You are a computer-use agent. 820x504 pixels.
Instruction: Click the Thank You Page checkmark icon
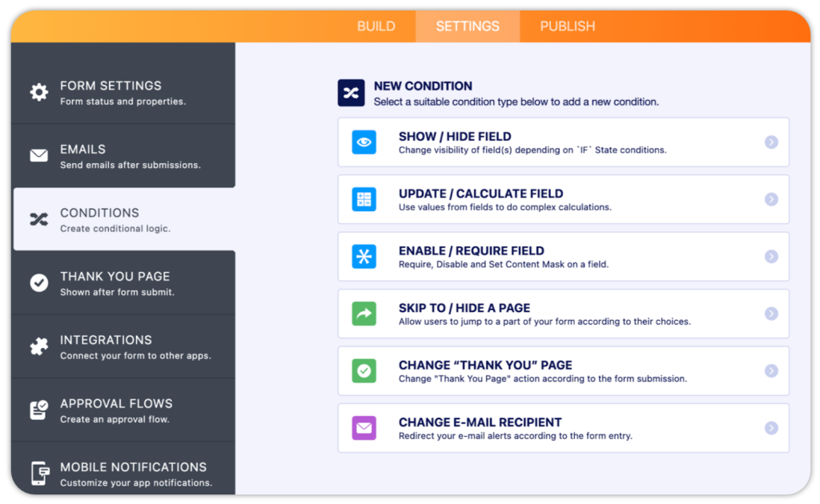pos(38,282)
